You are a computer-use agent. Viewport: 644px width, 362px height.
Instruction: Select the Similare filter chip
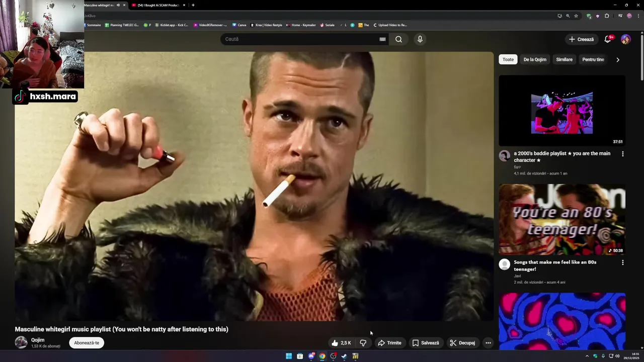tap(564, 59)
